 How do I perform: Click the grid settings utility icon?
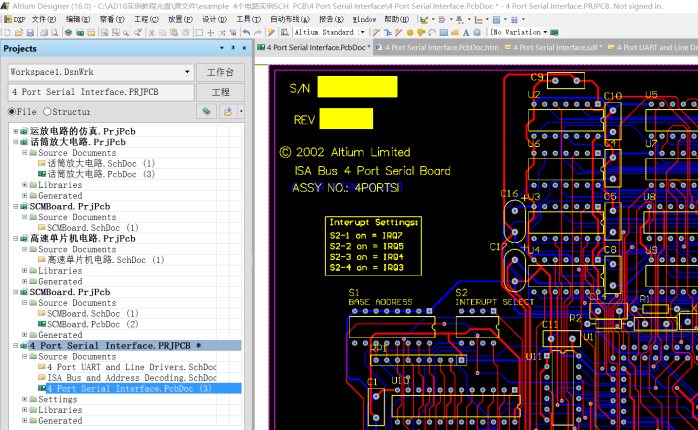click(x=514, y=20)
